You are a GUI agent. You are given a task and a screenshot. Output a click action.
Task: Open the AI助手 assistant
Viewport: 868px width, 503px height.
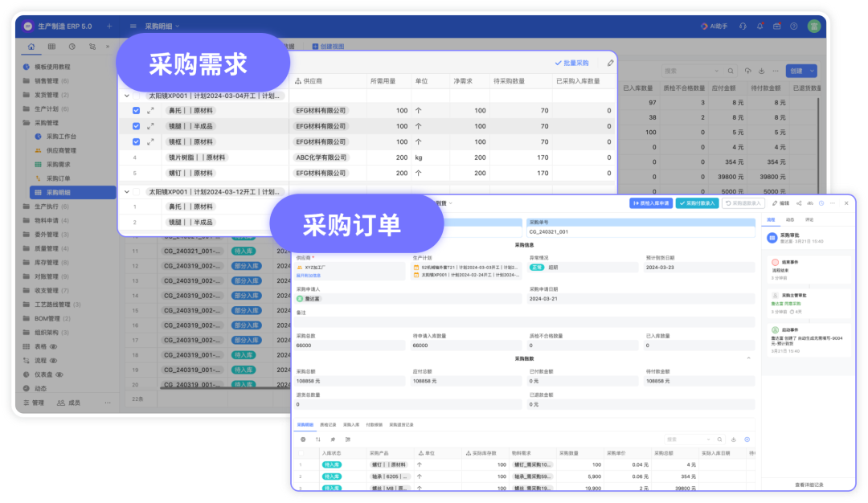(714, 26)
